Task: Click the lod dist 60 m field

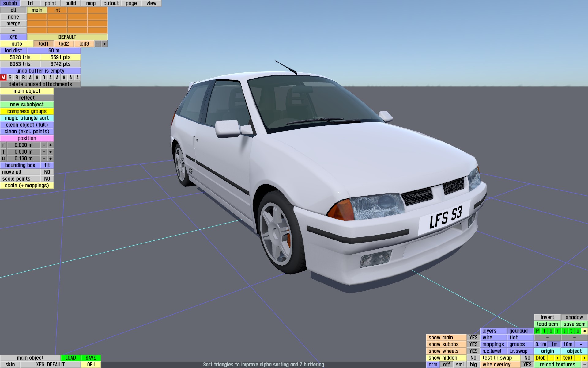Action: click(54, 51)
